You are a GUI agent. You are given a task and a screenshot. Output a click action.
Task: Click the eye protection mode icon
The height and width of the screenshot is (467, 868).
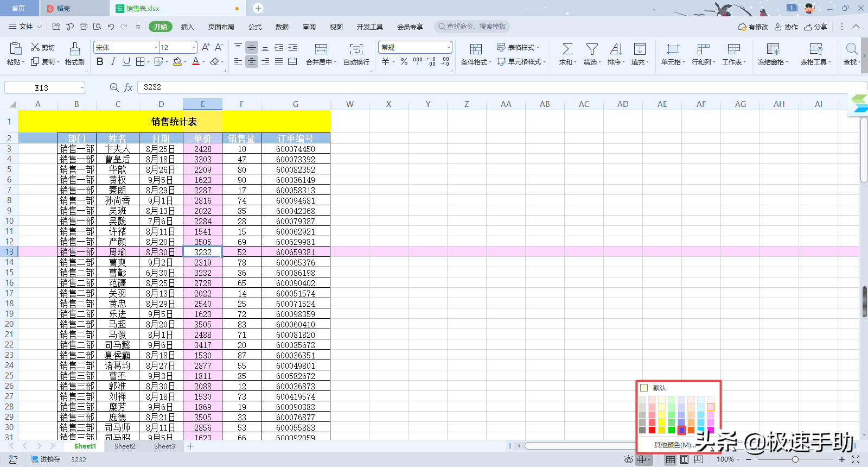(x=628, y=459)
